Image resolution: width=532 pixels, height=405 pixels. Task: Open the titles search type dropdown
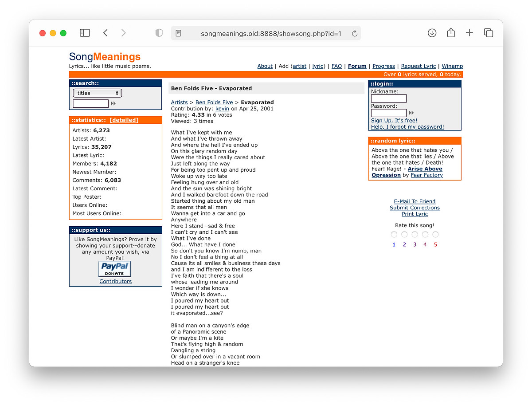point(98,93)
